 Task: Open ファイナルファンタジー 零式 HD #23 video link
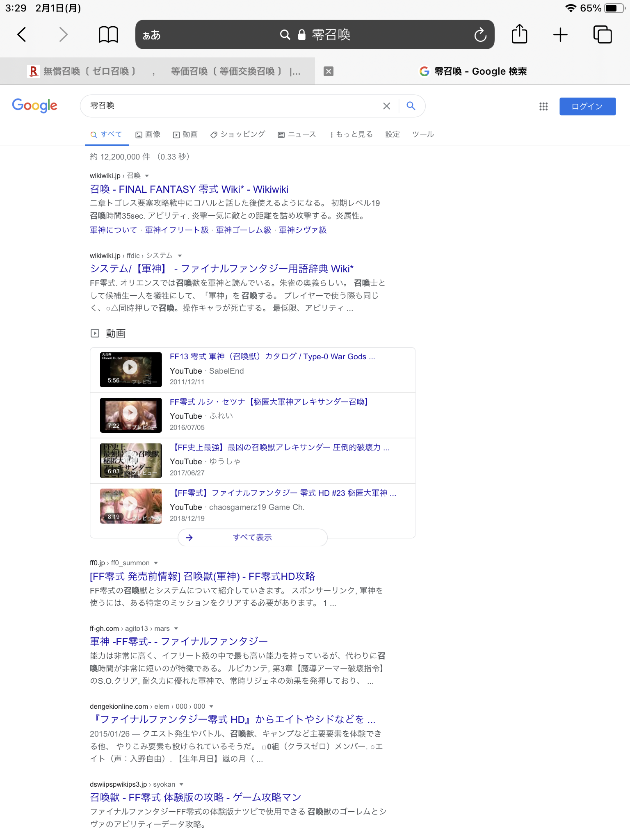coord(283,493)
